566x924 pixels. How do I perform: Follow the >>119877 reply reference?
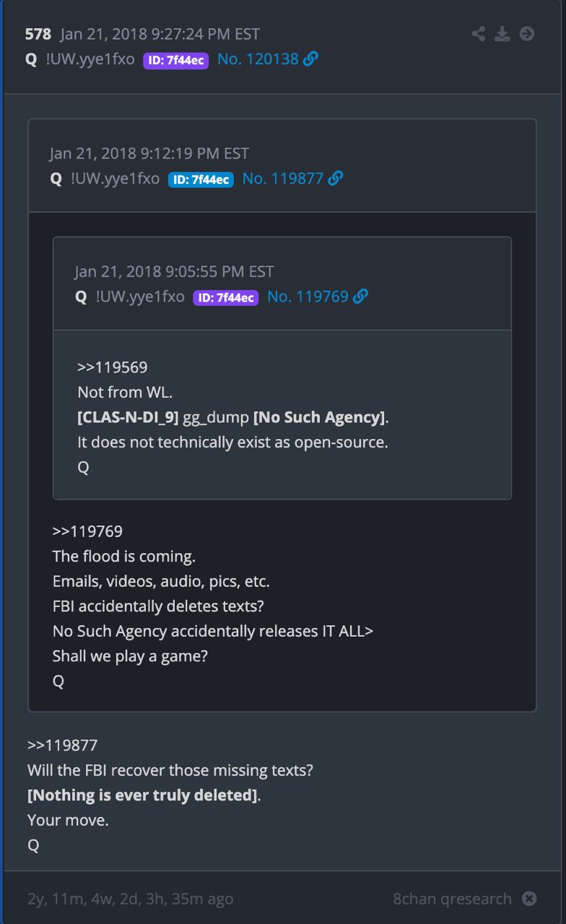[62, 745]
